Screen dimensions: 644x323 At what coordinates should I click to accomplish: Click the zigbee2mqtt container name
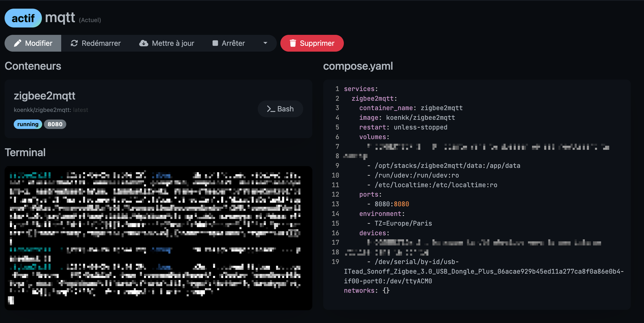tap(44, 96)
